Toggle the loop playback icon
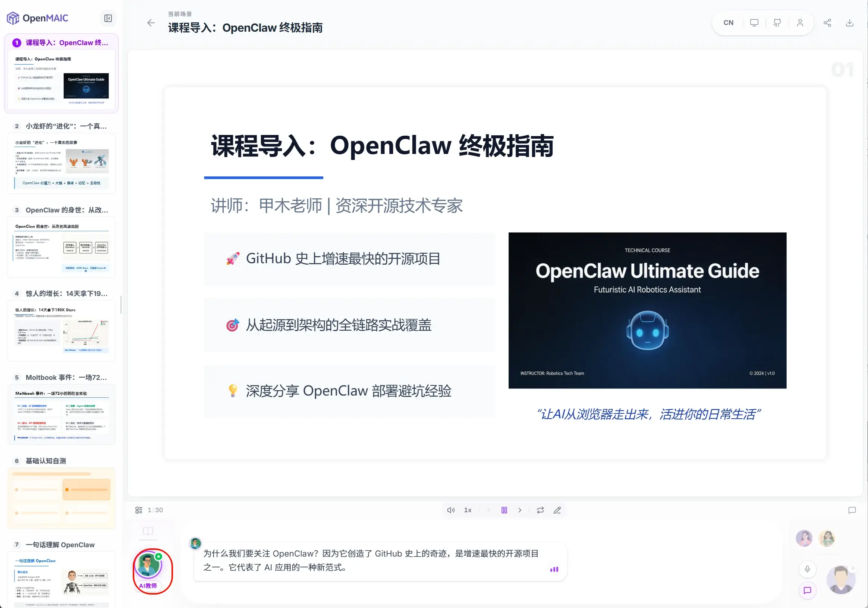 (540, 510)
